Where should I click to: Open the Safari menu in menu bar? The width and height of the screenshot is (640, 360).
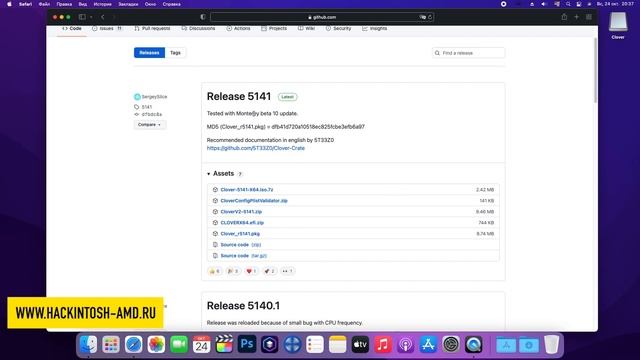pos(25,4)
